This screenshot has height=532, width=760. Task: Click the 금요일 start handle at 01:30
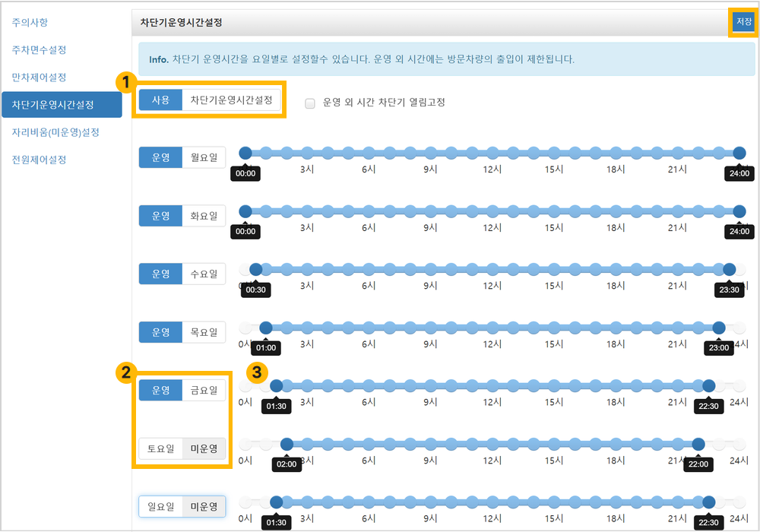point(277,386)
